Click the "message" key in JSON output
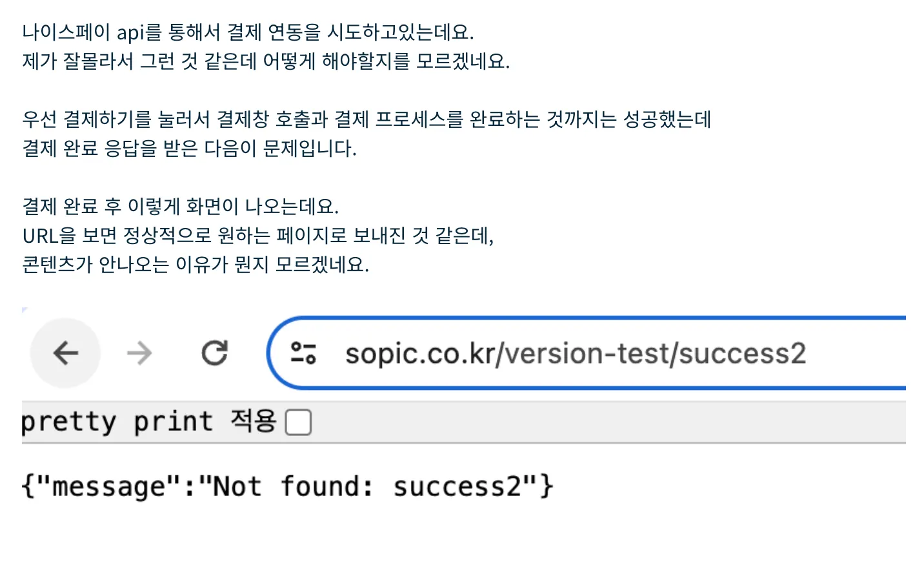The width and height of the screenshot is (924, 567). click(x=110, y=486)
